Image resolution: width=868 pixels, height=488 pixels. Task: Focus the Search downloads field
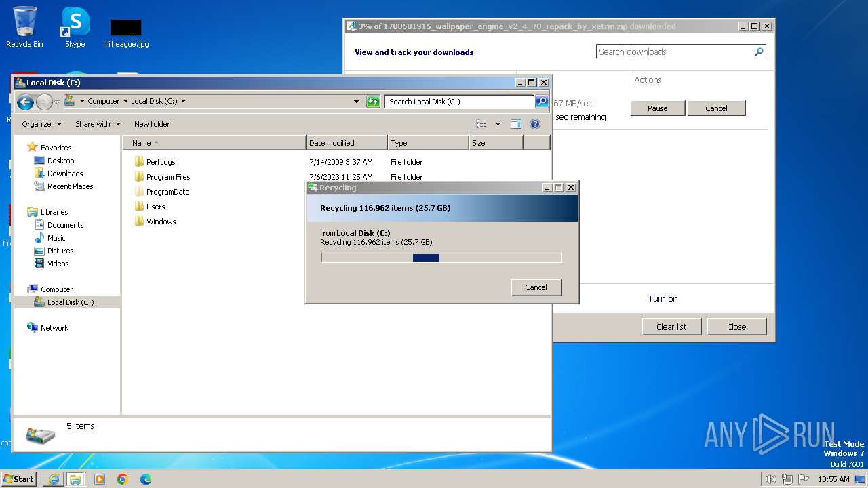tap(675, 52)
